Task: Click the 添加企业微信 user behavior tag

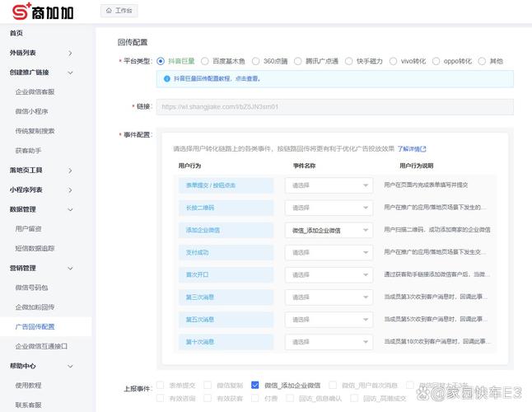Action: tap(226, 230)
